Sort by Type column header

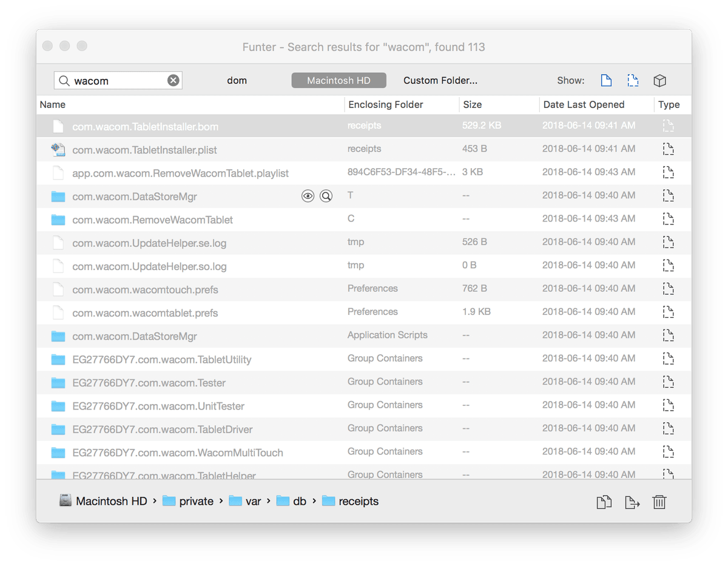[669, 105]
